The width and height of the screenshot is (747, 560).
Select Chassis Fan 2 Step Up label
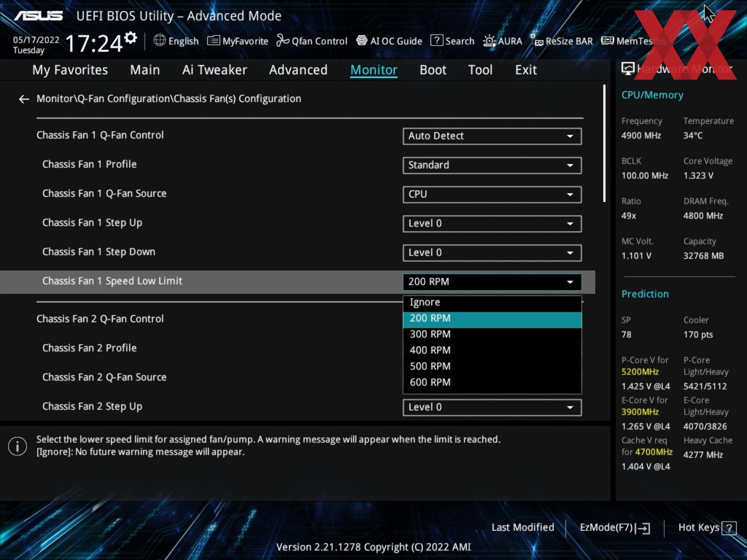click(x=92, y=407)
